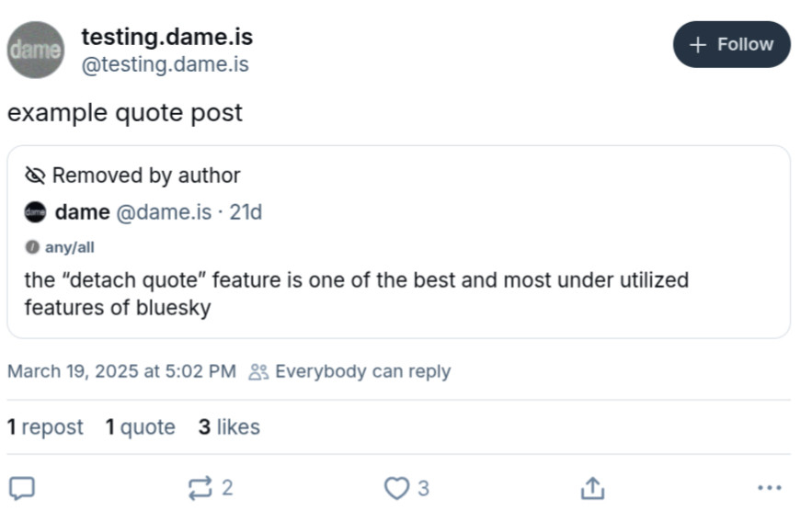Like the post with heart icon
The width and height of the screenshot is (812, 522).
pos(396,488)
